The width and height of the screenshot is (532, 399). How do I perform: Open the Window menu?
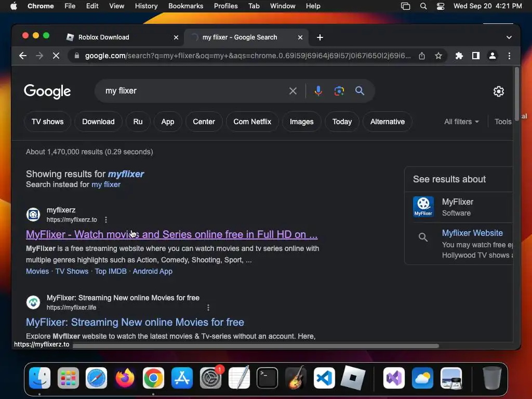(x=283, y=6)
